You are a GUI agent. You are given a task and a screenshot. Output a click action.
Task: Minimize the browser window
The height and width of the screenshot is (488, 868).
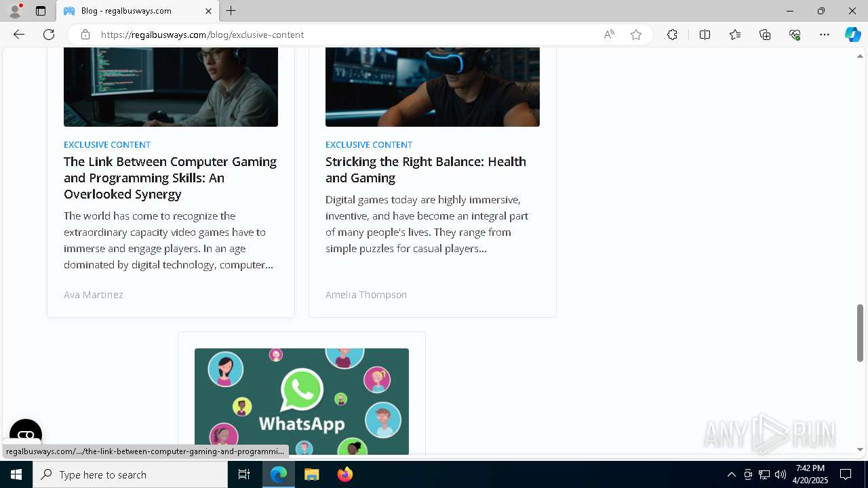[790, 11]
